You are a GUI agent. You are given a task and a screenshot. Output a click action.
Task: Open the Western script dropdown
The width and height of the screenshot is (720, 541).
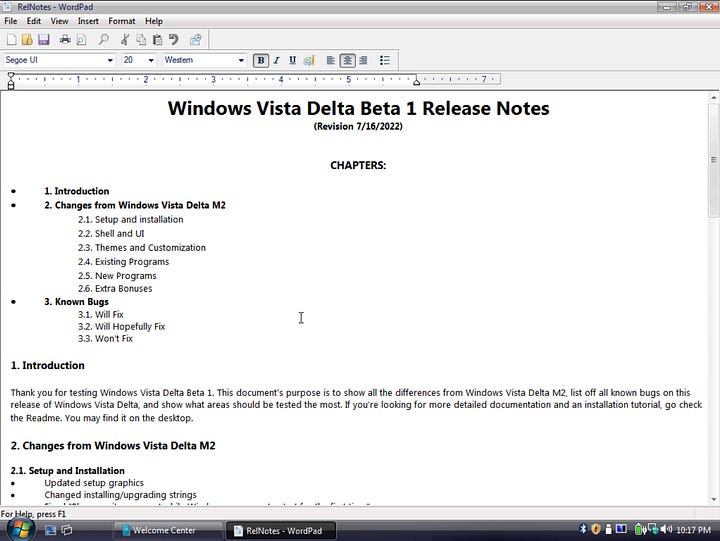point(241,60)
